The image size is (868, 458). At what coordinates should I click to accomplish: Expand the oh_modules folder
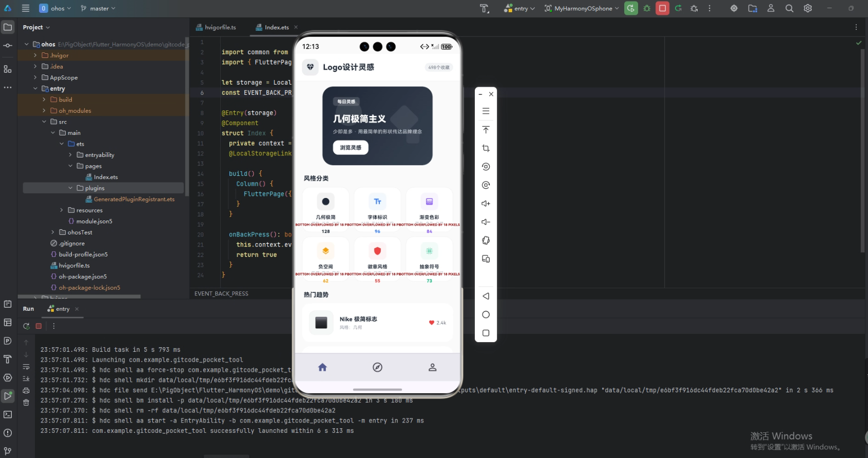point(44,111)
